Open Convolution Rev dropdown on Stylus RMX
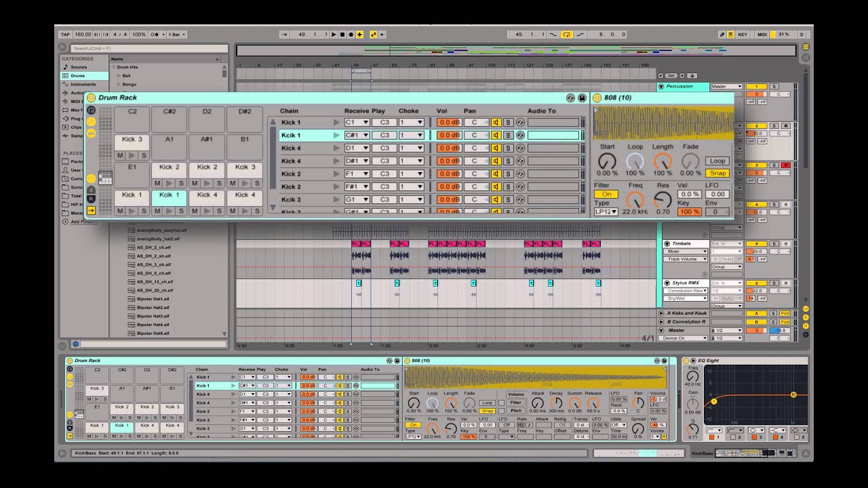Image resolution: width=868 pixels, height=488 pixels. (685, 291)
